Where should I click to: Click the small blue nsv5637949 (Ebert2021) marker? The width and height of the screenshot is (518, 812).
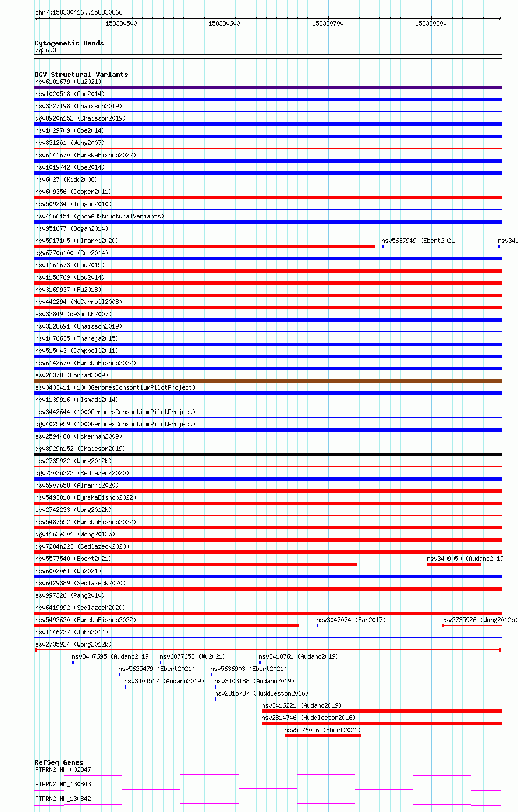click(382, 246)
